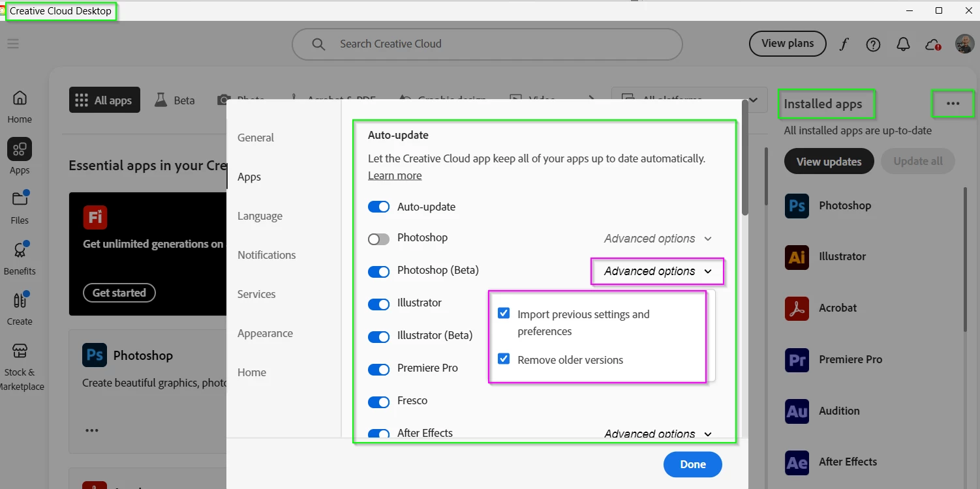Screen dimensions: 980x489
Task: Open Create in the left sidebar
Action: (x=20, y=308)
